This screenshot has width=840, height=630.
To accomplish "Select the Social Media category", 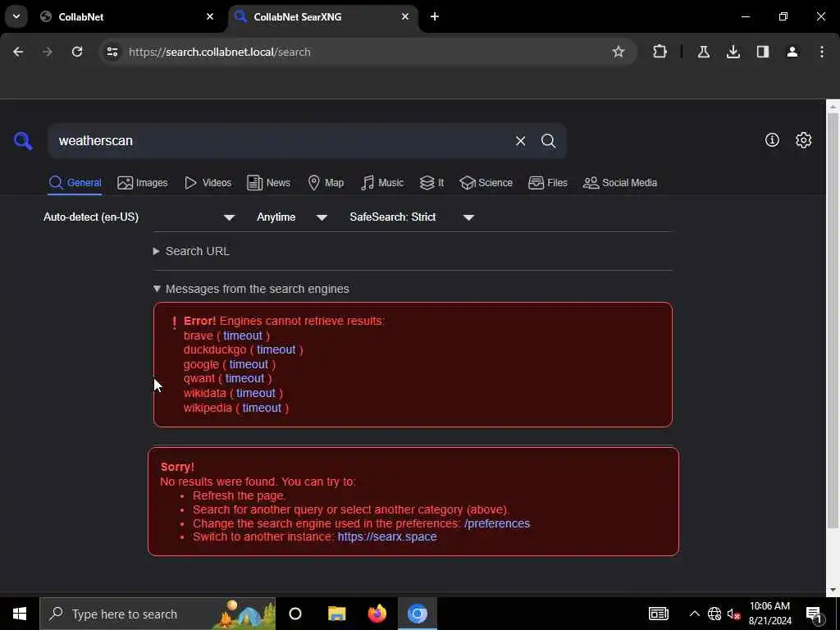I will pyautogui.click(x=620, y=183).
